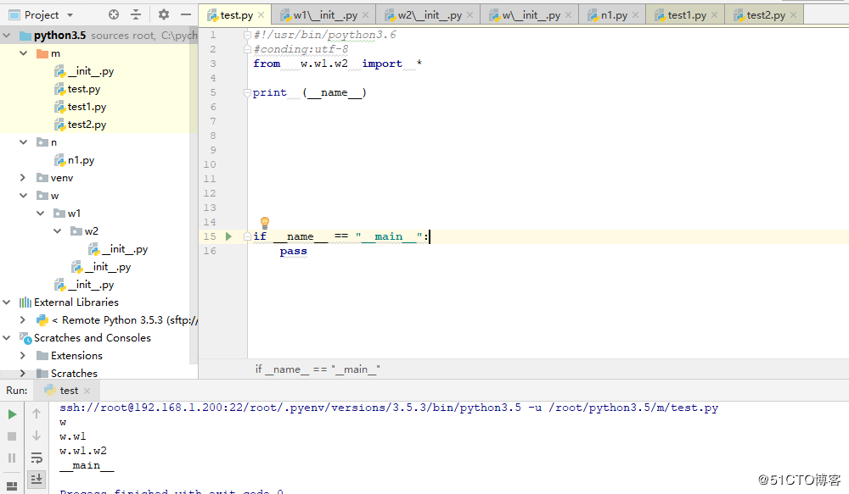Viewport: 849px width, 494px height.
Task: Close the test2.py tab
Action: (x=793, y=15)
